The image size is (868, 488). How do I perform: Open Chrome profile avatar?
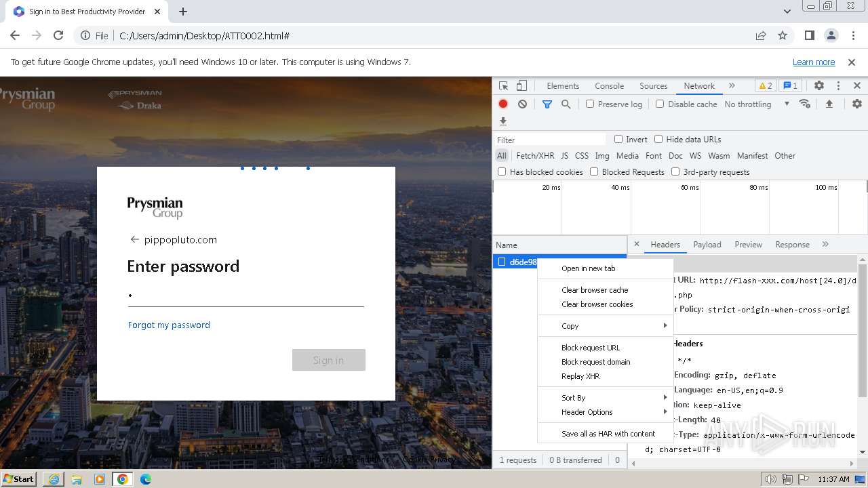click(x=831, y=36)
